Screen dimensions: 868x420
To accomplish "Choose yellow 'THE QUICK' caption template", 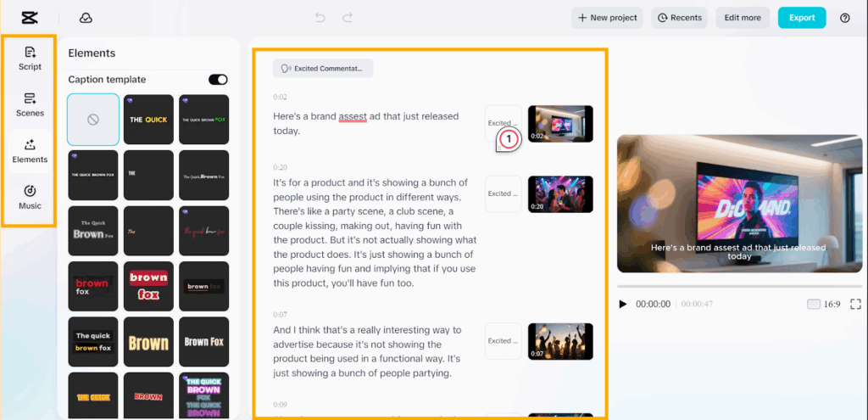I will 148,120.
